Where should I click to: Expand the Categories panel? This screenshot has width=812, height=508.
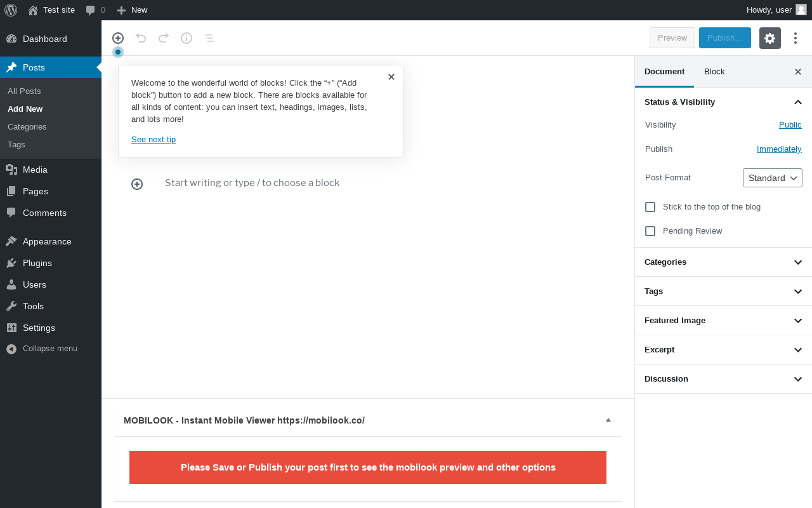coord(723,262)
